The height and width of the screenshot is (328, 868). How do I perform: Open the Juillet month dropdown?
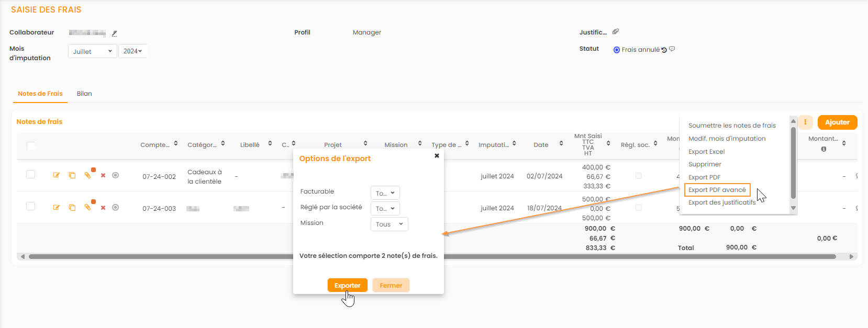tap(92, 51)
